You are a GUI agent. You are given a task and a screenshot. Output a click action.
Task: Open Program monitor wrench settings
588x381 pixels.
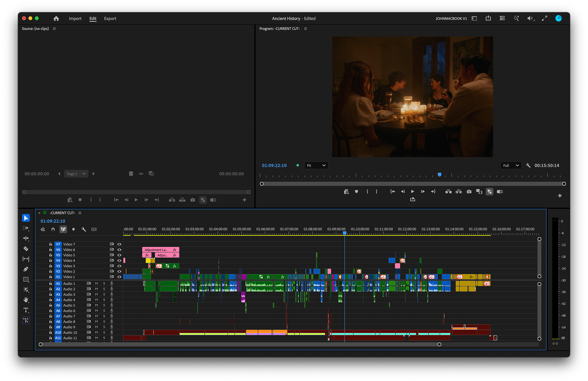[x=528, y=166]
